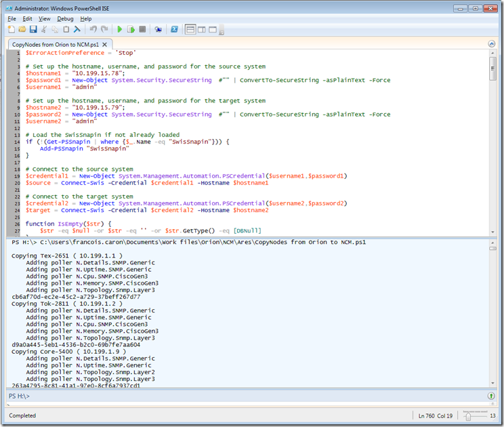Image resolution: width=504 pixels, height=427 pixels.
Task: Select the CopyNodes from Orion to NCM.ps1 tab
Action: [56, 45]
